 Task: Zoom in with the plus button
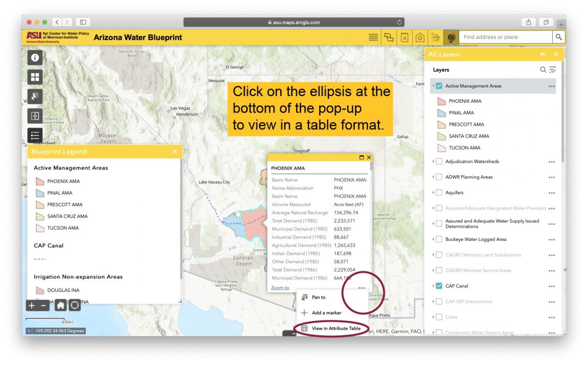point(32,306)
